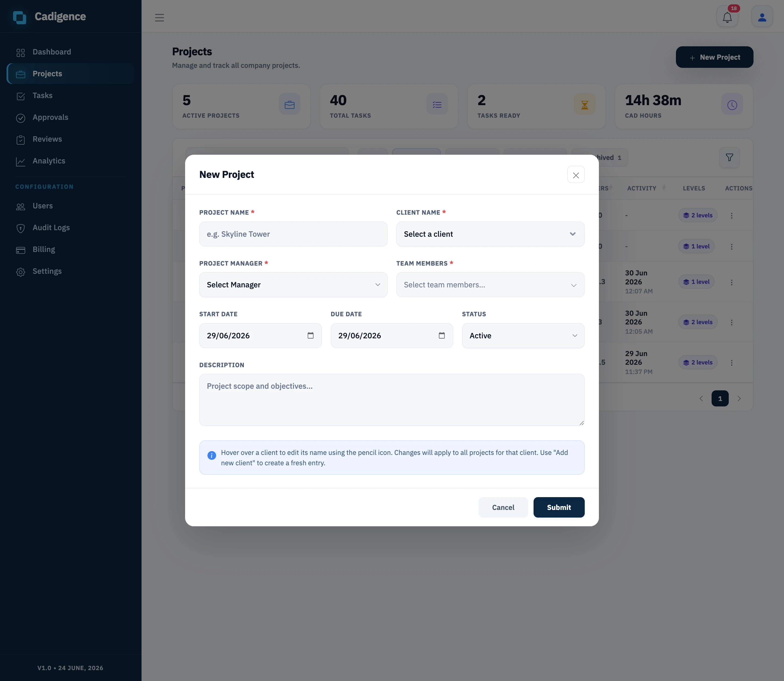Click the hourglass icon on Tasks Ready card
Image resolution: width=784 pixels, height=681 pixels.
[584, 104]
